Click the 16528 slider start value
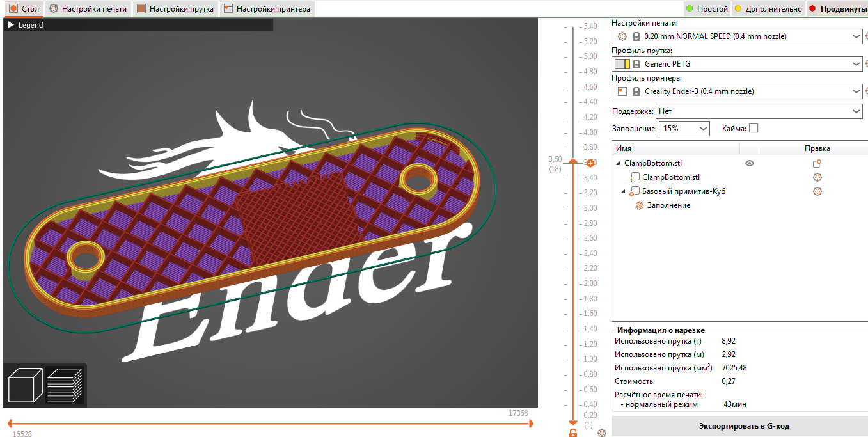This screenshot has height=437, width=868. pos(22,434)
